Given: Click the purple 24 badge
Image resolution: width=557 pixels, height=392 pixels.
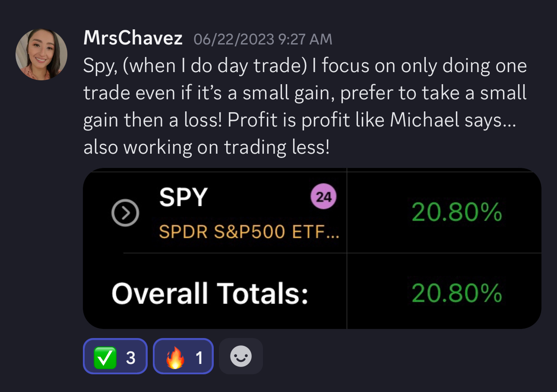Looking at the screenshot, I should coord(323,197).
